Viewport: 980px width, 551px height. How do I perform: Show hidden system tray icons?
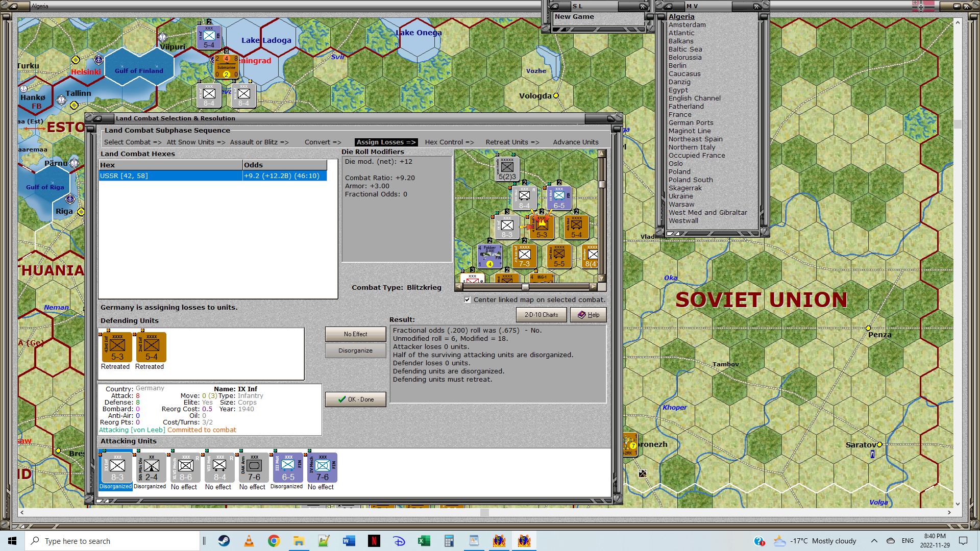pyautogui.click(x=874, y=541)
